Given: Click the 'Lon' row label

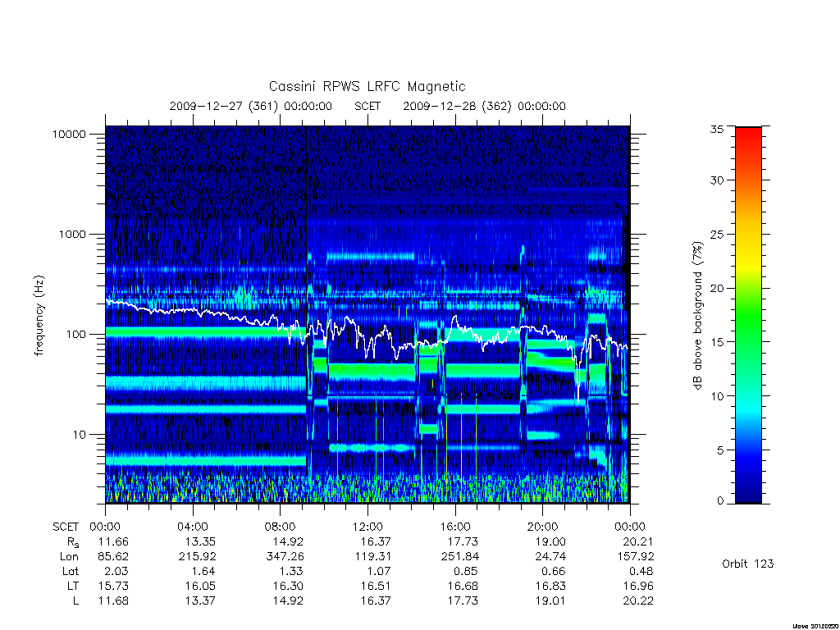Looking at the screenshot, I should tap(69, 557).
